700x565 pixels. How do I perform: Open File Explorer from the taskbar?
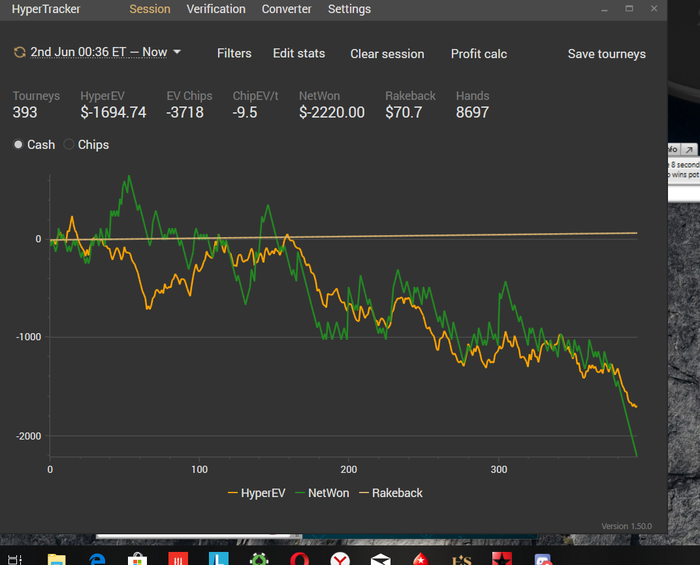click(57, 559)
